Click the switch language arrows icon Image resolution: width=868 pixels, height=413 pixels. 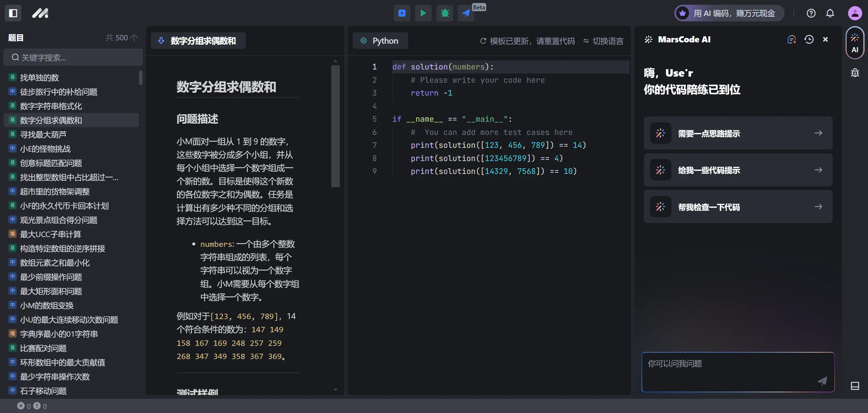click(x=586, y=41)
